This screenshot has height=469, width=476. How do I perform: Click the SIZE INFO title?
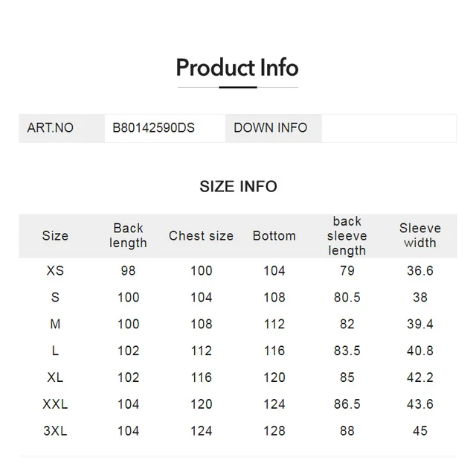[238, 186]
